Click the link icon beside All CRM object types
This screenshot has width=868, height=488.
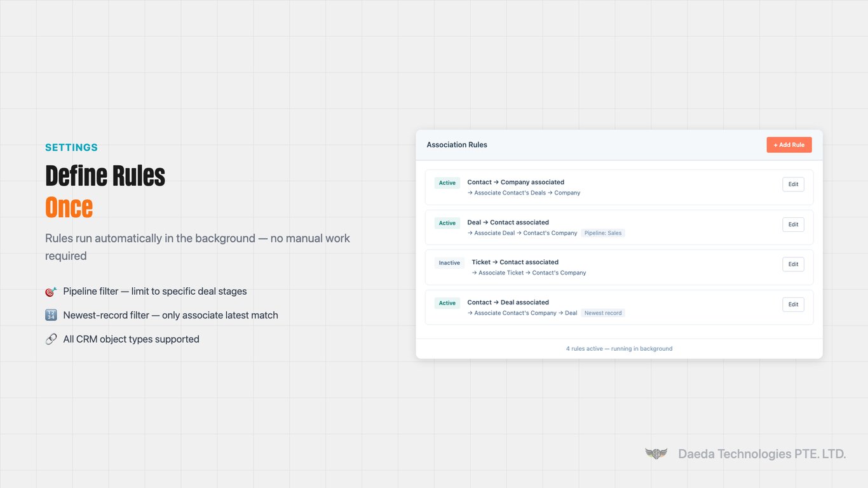tap(51, 339)
